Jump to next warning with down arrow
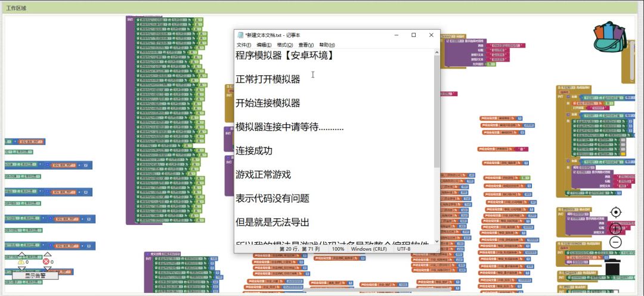The image size is (644, 296). (x=21, y=269)
